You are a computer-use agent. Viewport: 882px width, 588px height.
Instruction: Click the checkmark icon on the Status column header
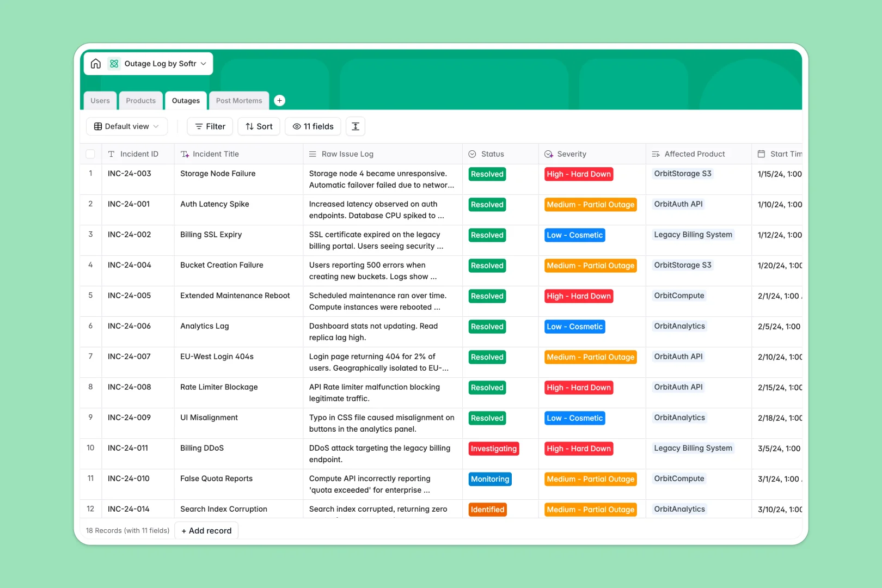coord(472,154)
